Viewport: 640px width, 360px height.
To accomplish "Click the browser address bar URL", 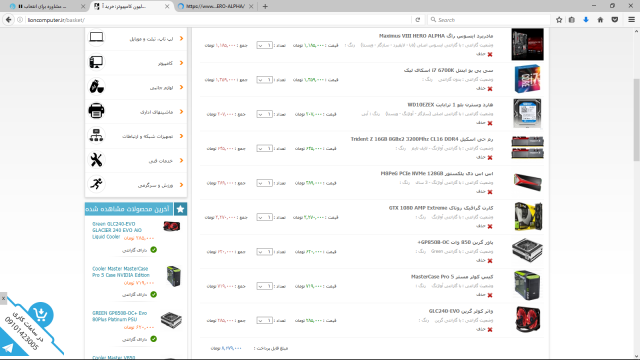I will coord(56,20).
